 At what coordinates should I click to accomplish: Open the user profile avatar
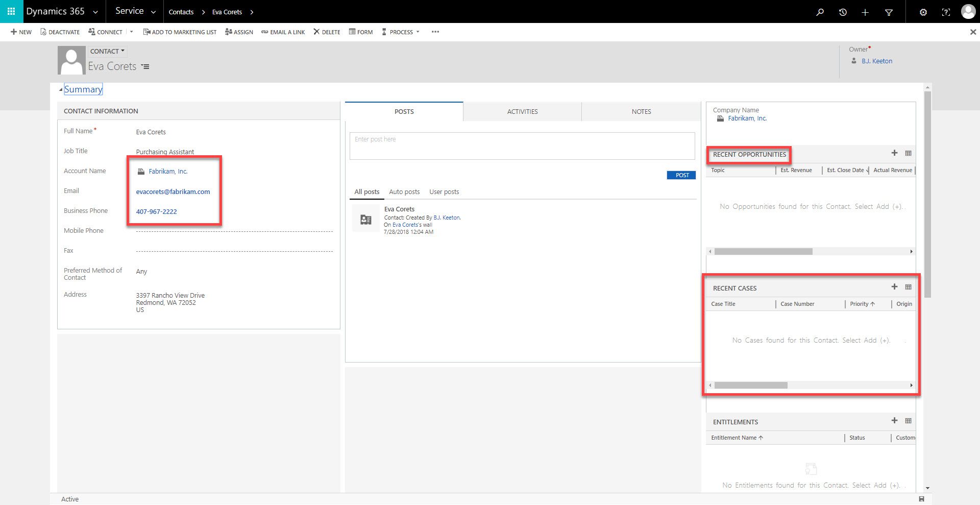pos(968,11)
